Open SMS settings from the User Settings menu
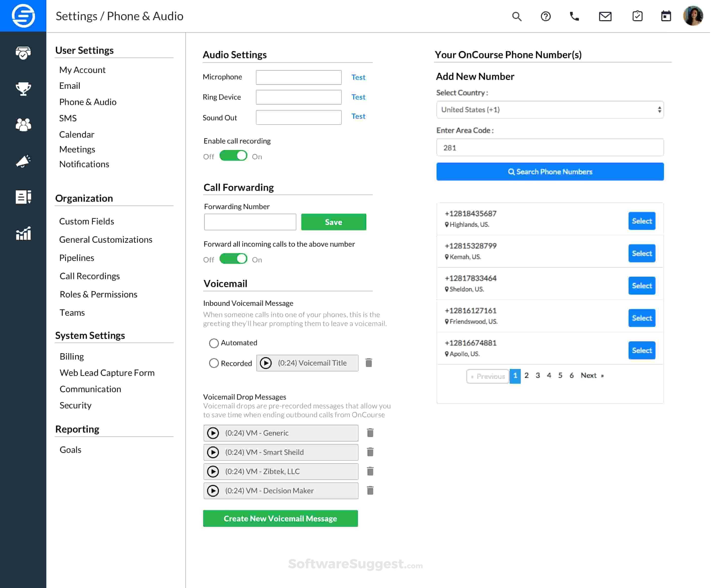 click(68, 118)
